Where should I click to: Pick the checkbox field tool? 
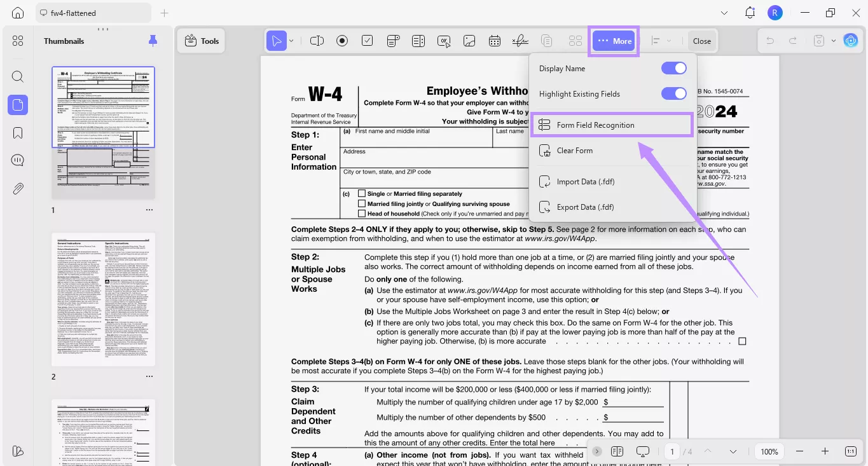coord(368,41)
